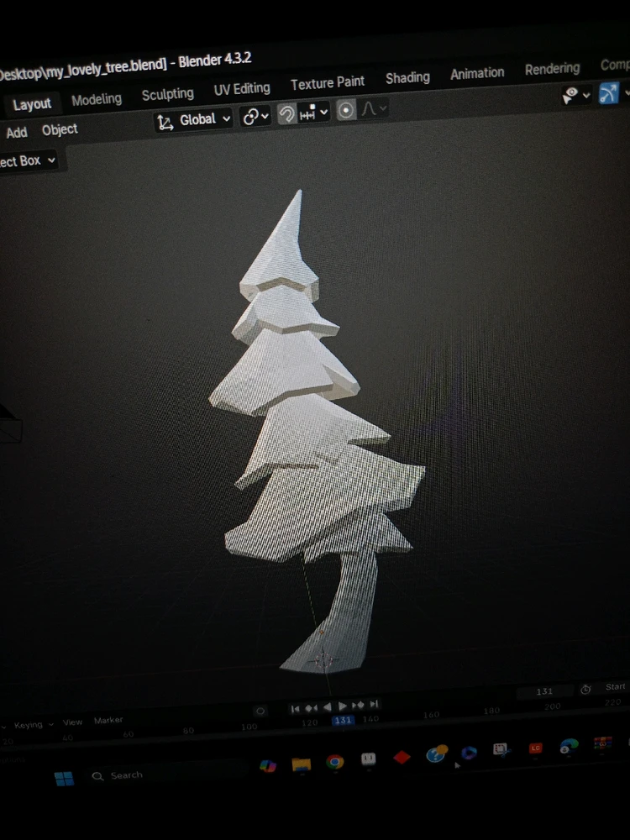630x840 pixels.
Task: Open the Add menu
Action: (16, 132)
